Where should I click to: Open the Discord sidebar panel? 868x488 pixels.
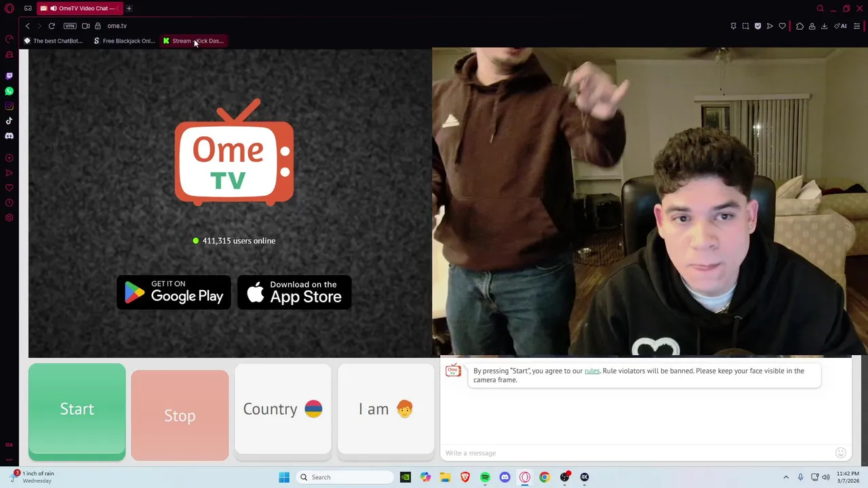pos(9,136)
